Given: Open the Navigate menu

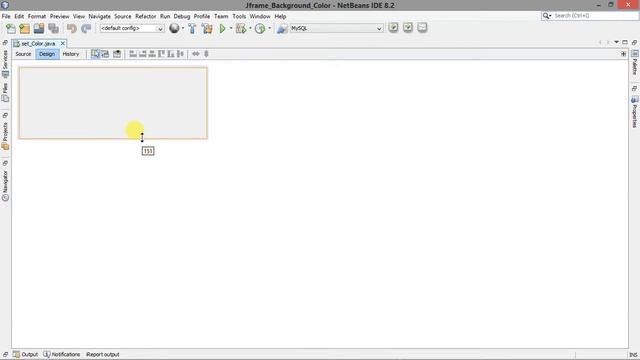Looking at the screenshot, I should click(100, 16).
